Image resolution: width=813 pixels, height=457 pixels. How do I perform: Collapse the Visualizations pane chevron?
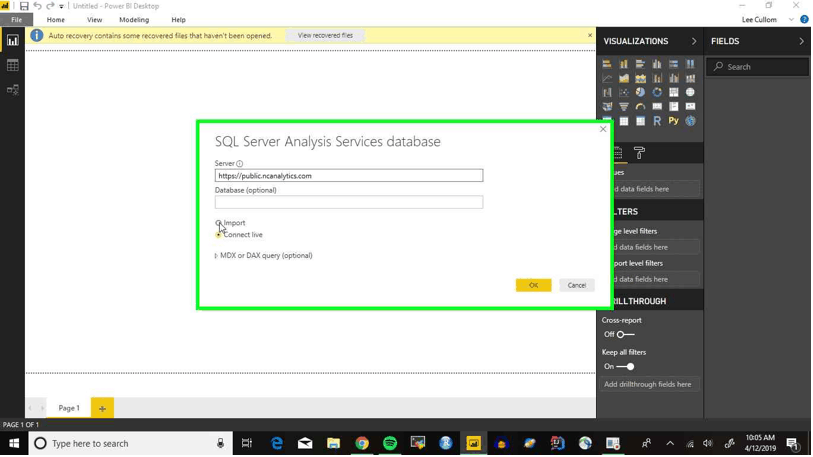click(x=694, y=41)
